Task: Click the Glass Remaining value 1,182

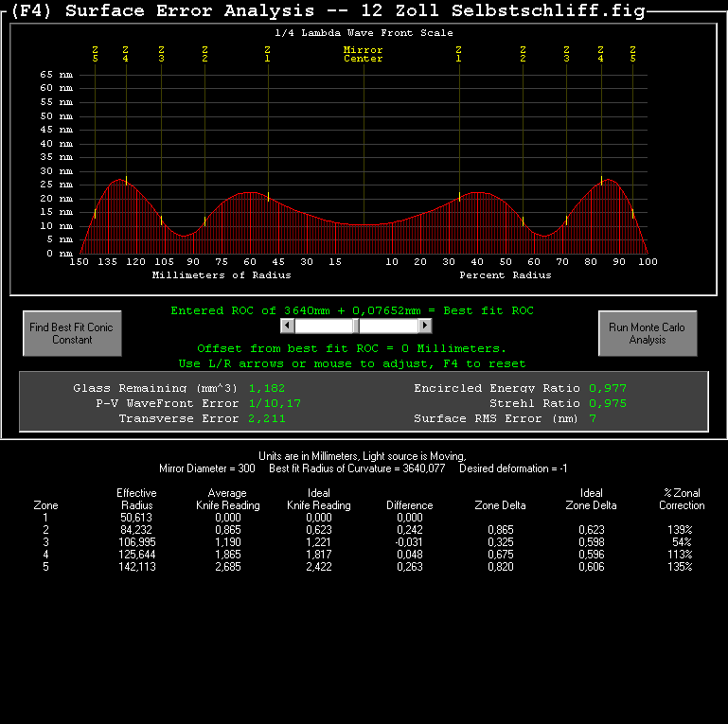Action: 267,388
